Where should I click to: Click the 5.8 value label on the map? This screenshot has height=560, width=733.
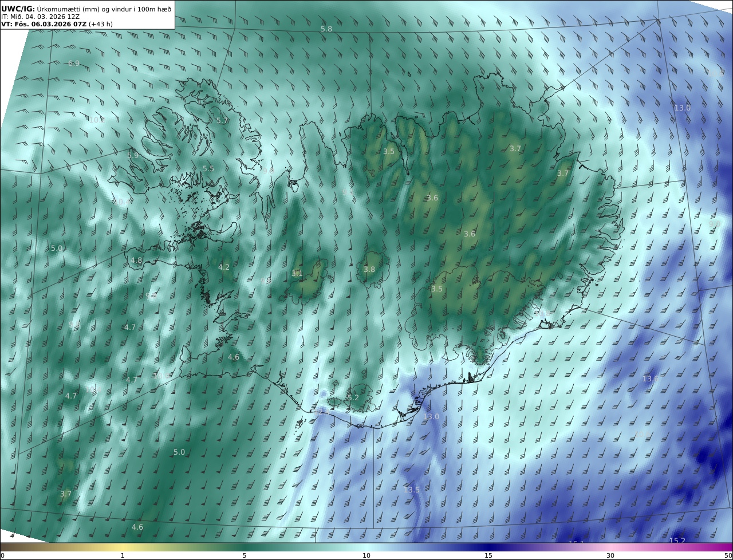pos(326,29)
